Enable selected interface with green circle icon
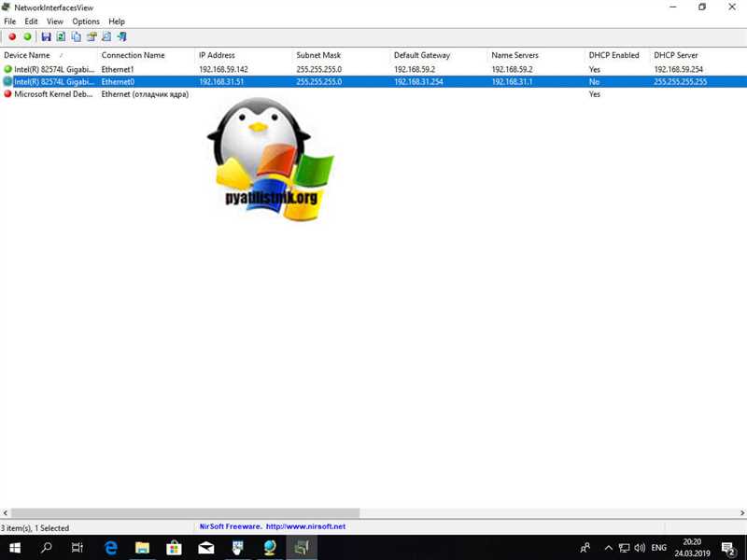Image resolution: width=747 pixels, height=560 pixels. (x=28, y=36)
